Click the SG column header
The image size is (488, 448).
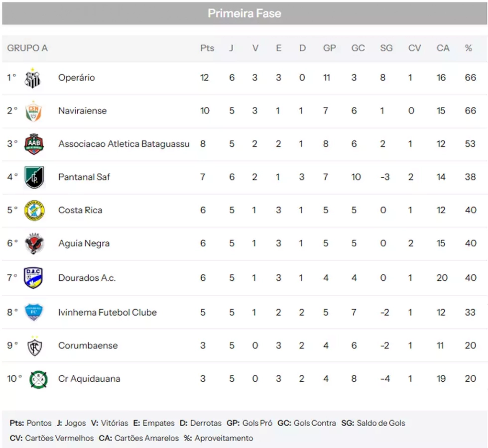coord(386,48)
